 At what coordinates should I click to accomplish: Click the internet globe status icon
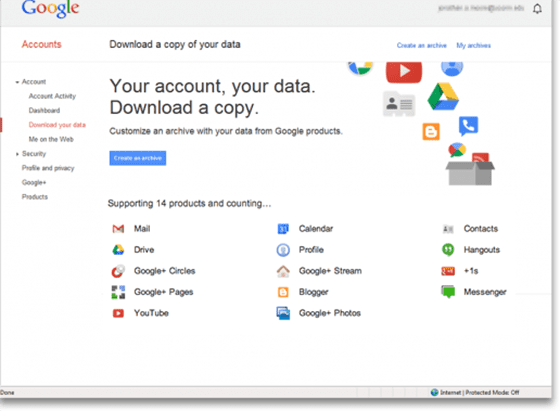[x=434, y=392]
